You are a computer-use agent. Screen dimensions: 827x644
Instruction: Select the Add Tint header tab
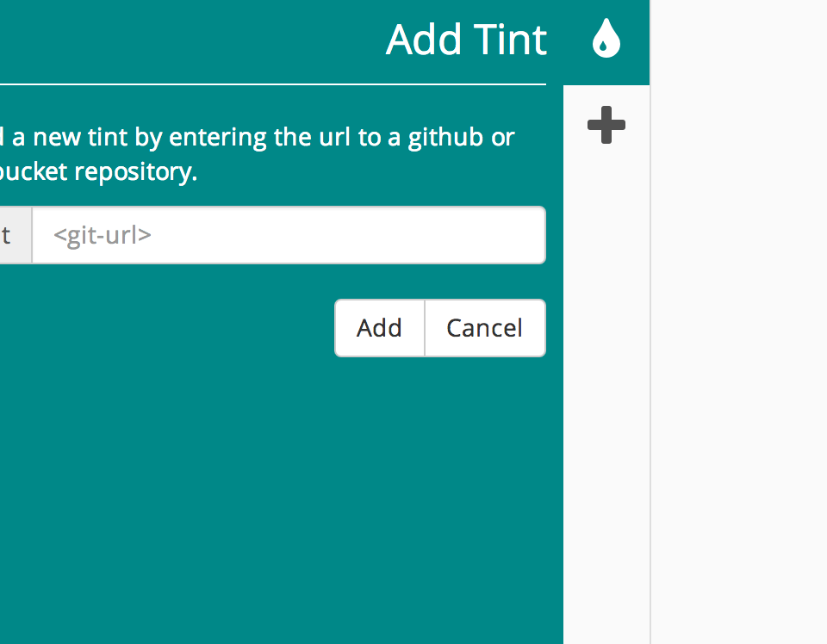pos(469,40)
